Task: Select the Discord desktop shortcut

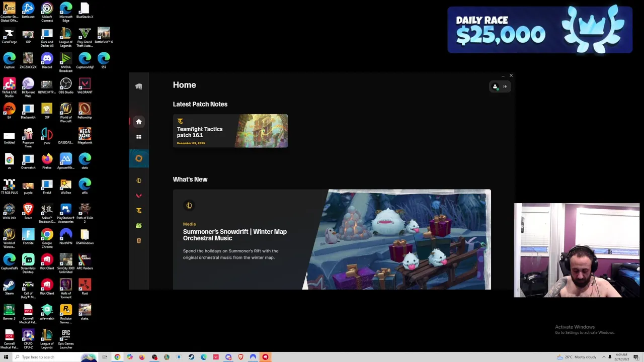Action: (x=47, y=61)
